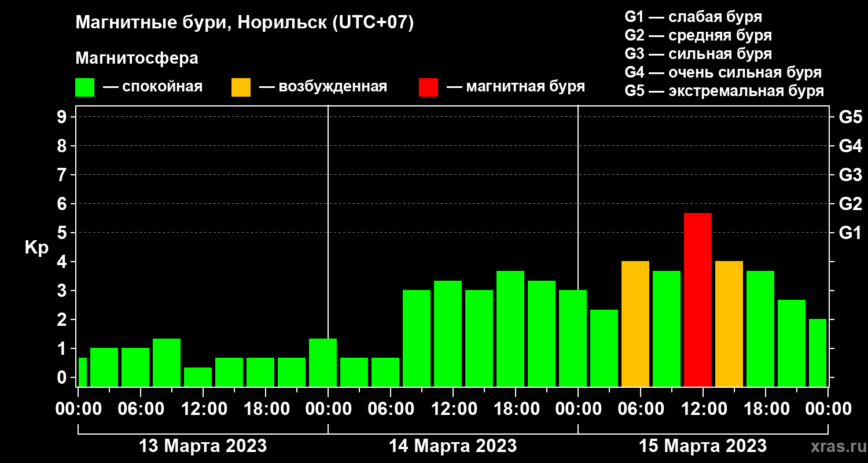Click the G5 storm level axis label

[850, 117]
